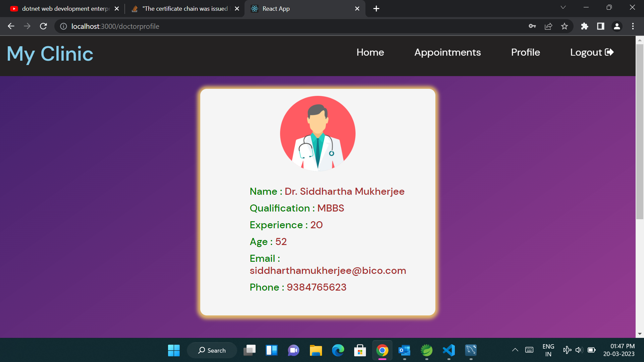Click the My Clinic logo

tap(50, 54)
